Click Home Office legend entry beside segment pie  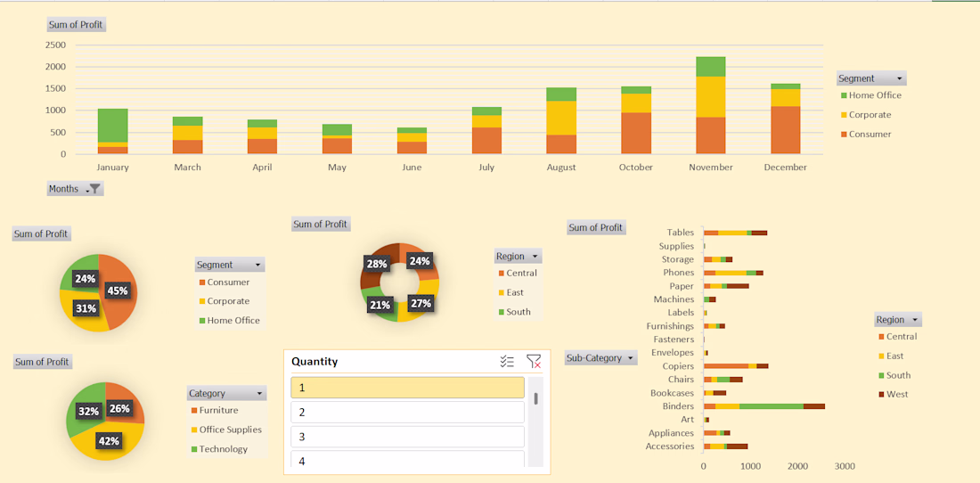coord(229,321)
